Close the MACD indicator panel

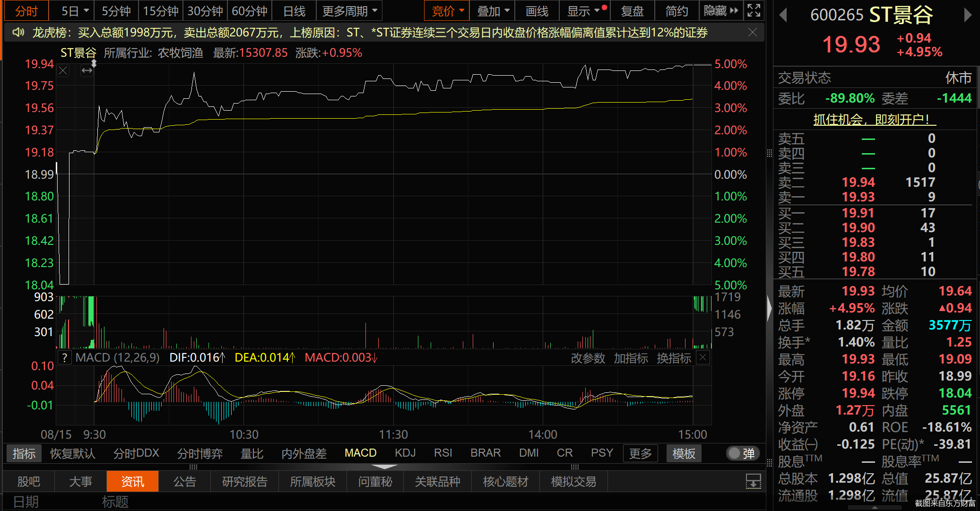click(703, 358)
